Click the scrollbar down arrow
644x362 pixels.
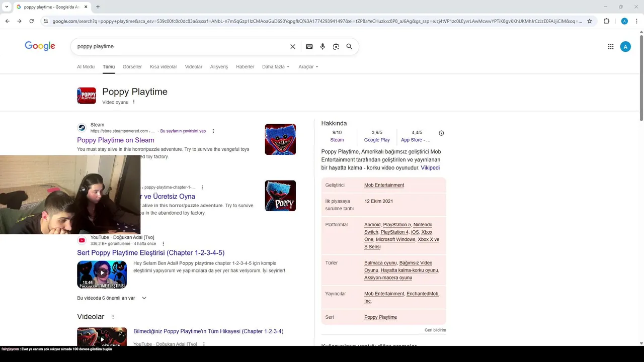[x=641, y=343]
